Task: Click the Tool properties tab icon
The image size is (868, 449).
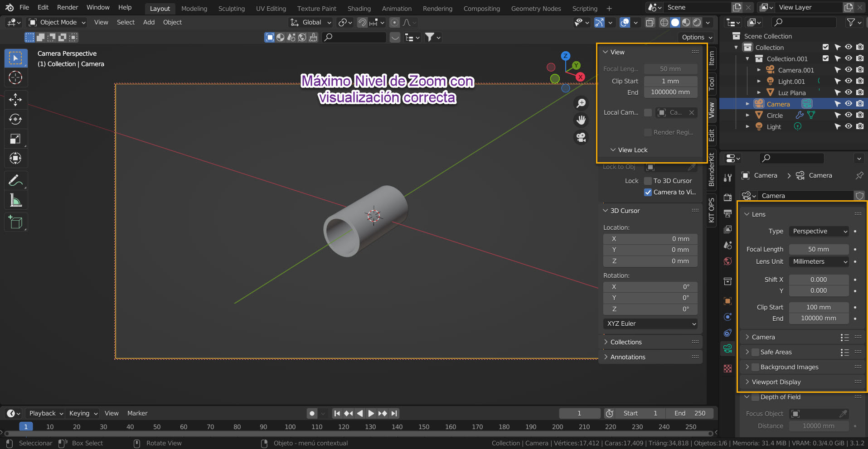Action: pos(728,178)
